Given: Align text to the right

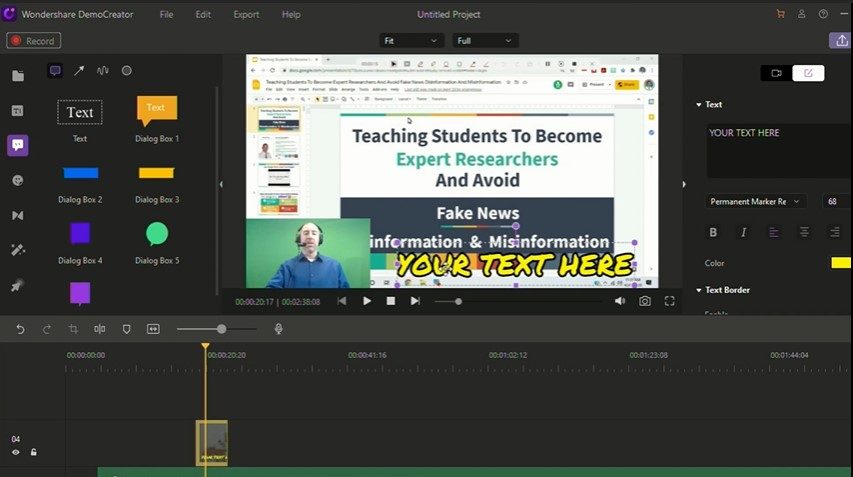Looking at the screenshot, I should pos(835,232).
